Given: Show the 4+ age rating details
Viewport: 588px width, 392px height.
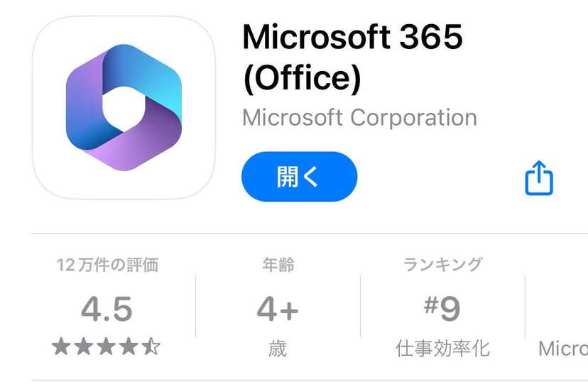Looking at the screenshot, I should [x=278, y=309].
